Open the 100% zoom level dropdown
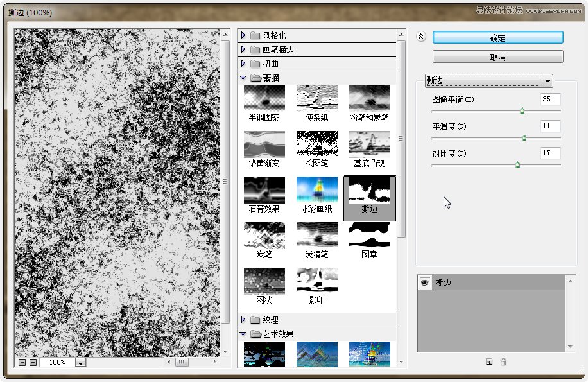Image resolution: width=588 pixels, height=382 pixels. click(x=80, y=362)
